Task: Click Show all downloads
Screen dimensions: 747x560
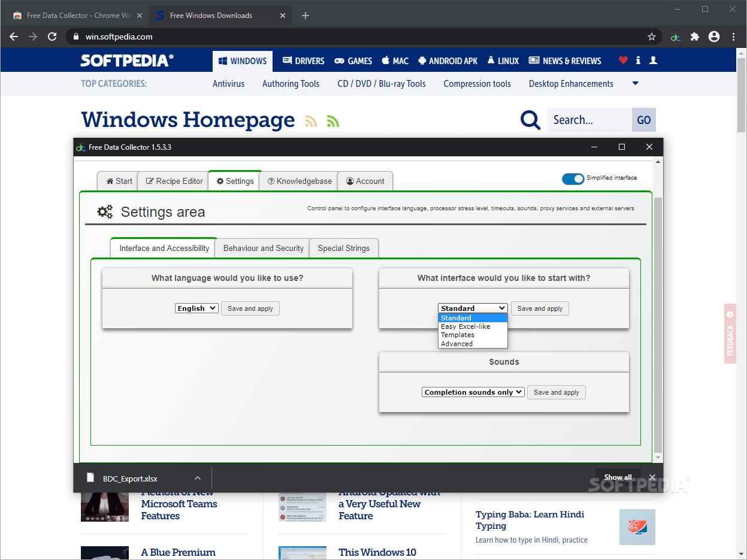Action: pos(618,477)
